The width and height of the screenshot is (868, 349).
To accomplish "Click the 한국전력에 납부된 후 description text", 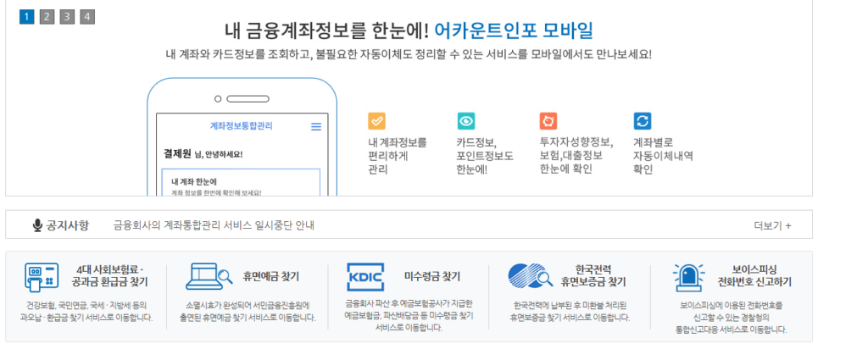I will [570, 312].
